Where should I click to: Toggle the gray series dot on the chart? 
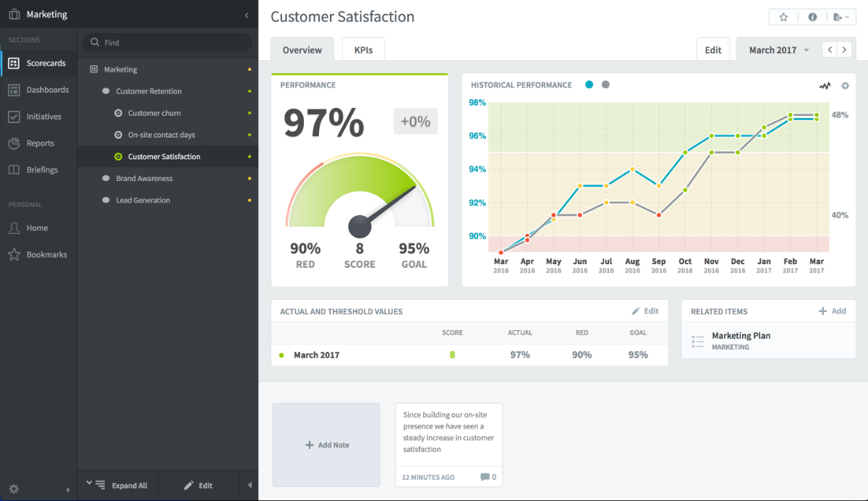[606, 84]
